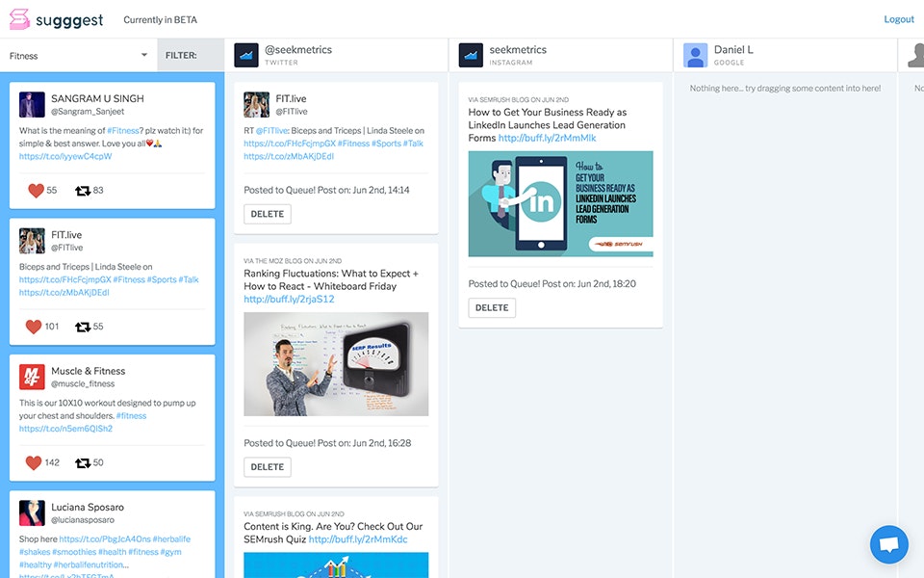Open the live chat bubble icon

tap(888, 544)
